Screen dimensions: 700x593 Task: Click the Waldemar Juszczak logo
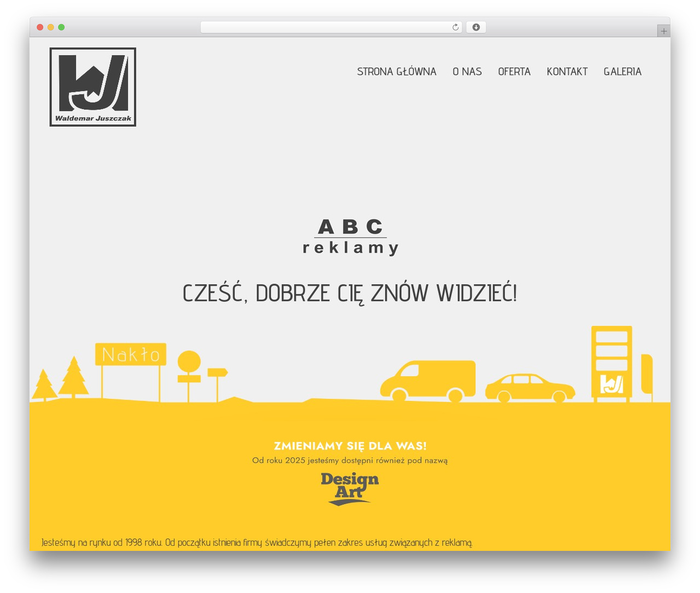point(93,87)
